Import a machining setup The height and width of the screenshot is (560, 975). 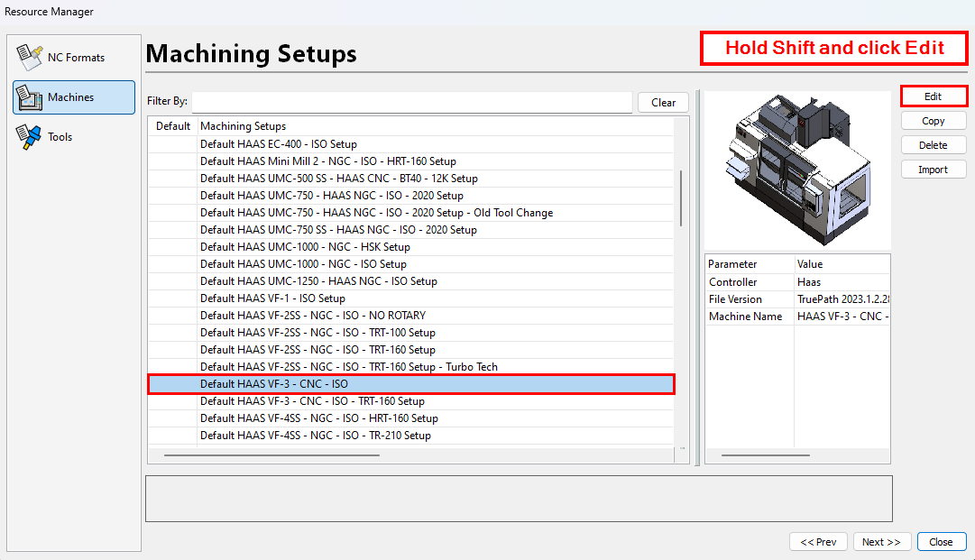(x=934, y=169)
